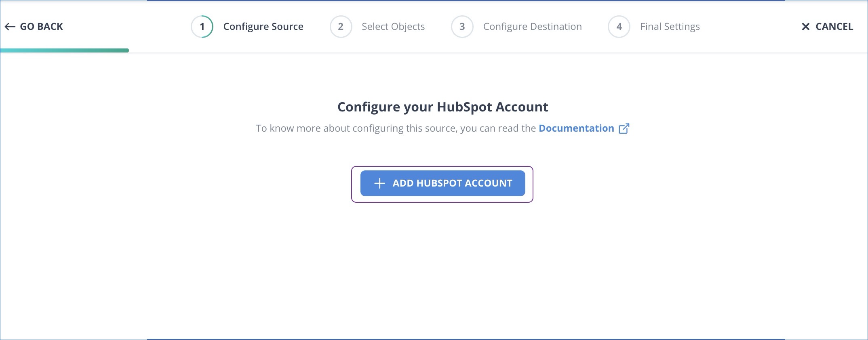This screenshot has width=868, height=340.
Task: Click the Configure your HubSpot Account heading
Action: 442,107
